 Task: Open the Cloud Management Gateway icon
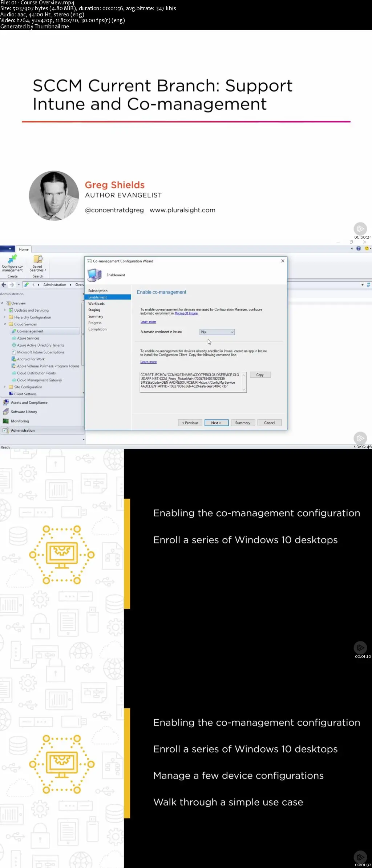point(14,380)
